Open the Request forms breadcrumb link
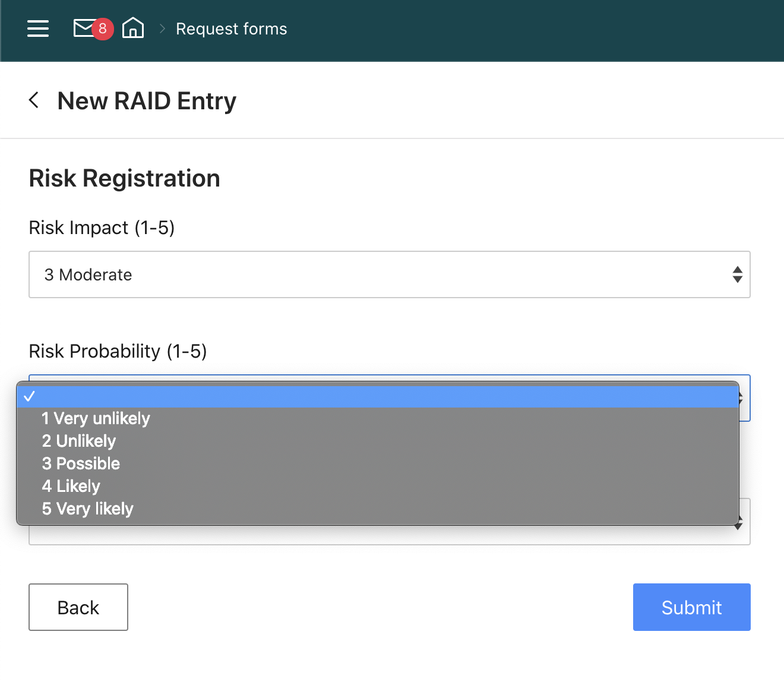The height and width of the screenshot is (682, 784). 232,29
